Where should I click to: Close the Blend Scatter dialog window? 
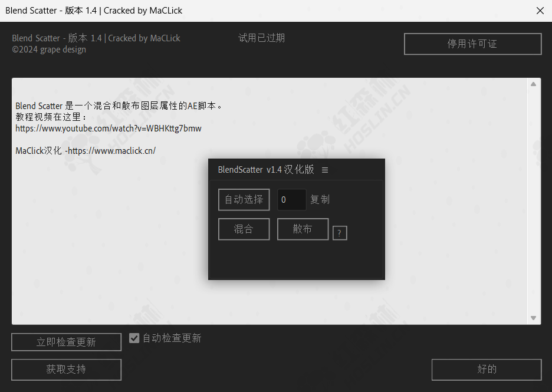click(x=540, y=11)
